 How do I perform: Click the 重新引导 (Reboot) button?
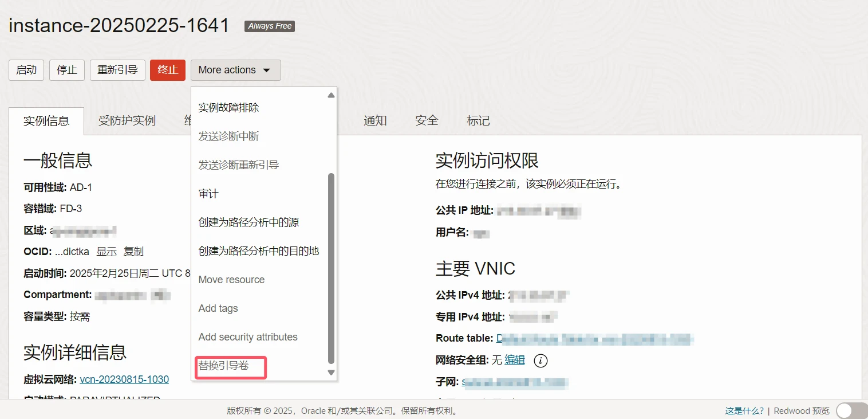(117, 70)
